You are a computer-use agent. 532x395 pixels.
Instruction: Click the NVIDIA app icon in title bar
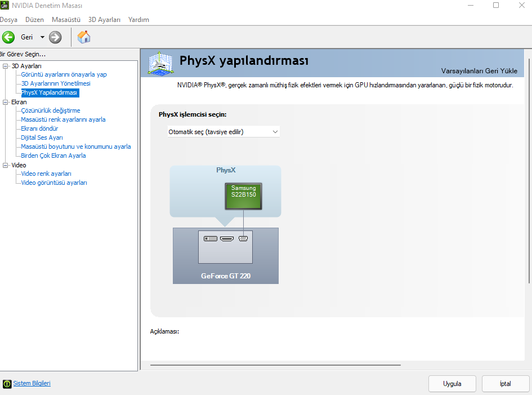click(5, 5)
